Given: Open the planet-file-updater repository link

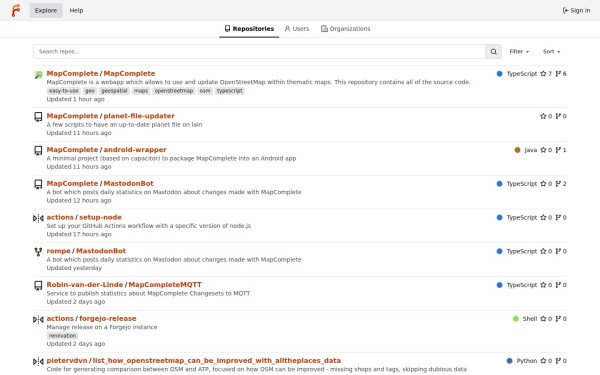Looking at the screenshot, I should (139, 116).
